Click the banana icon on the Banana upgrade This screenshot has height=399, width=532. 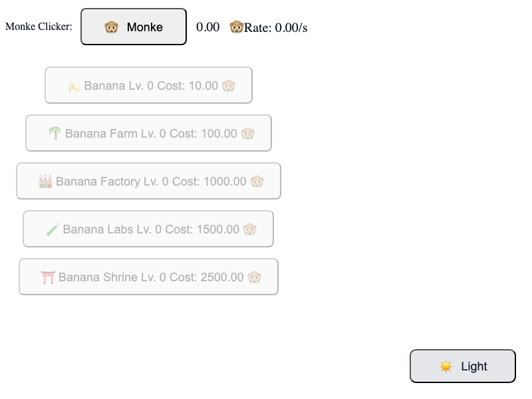[x=74, y=86]
